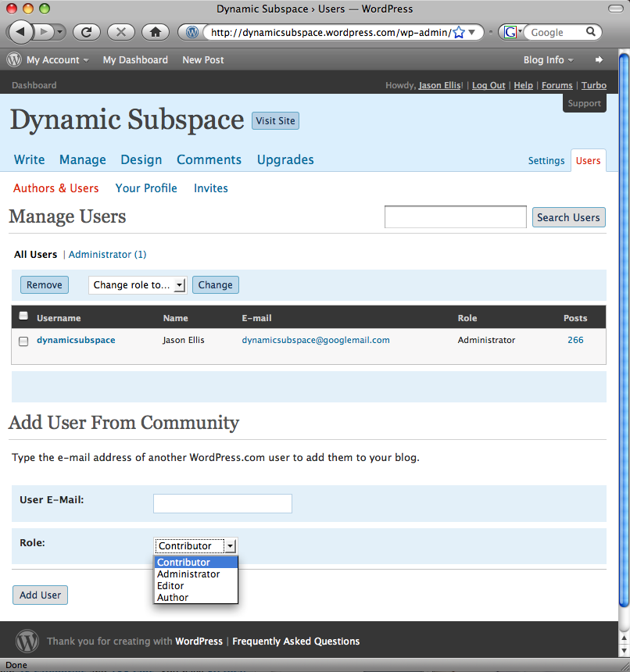Click the User E-Mail input field
Image resolution: width=630 pixels, height=672 pixels.
(x=222, y=503)
